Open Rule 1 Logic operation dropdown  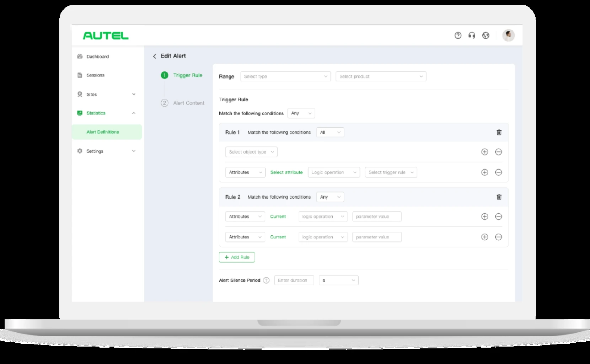tap(334, 172)
